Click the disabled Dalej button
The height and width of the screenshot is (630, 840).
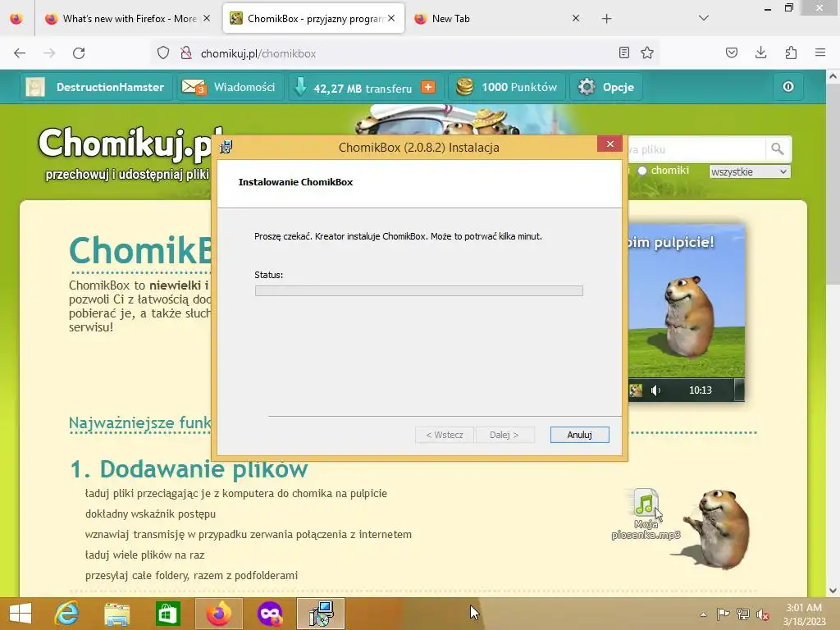tap(504, 435)
